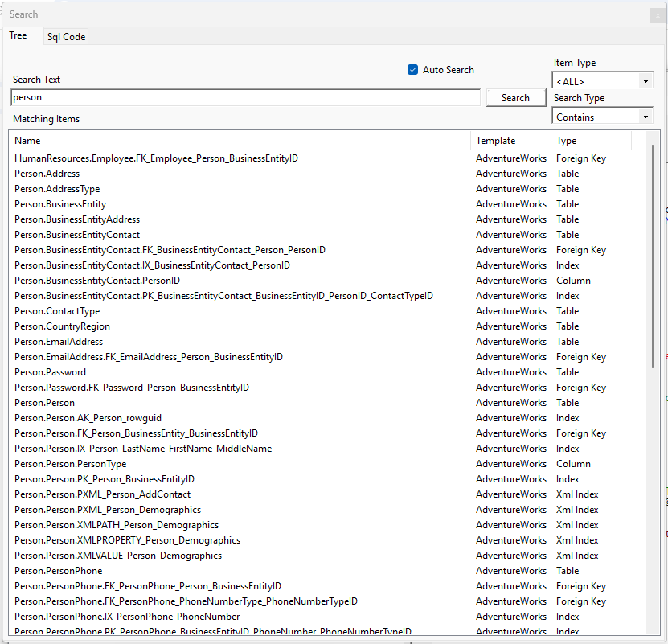This screenshot has width=668, height=644.
Task: Select HumanResources.Employee.FK_Employee_Person_BusinessEntityID row
Action: click(156, 158)
